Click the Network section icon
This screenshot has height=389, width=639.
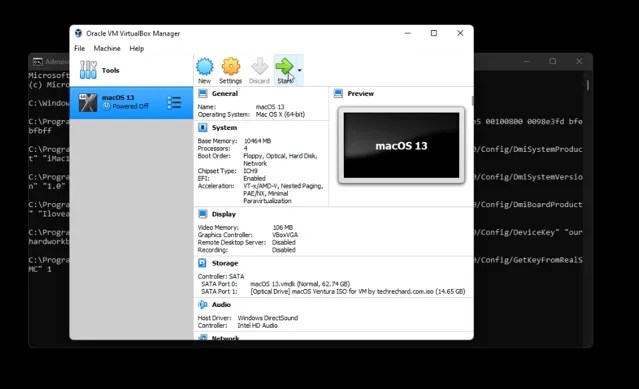pyautogui.click(x=203, y=337)
